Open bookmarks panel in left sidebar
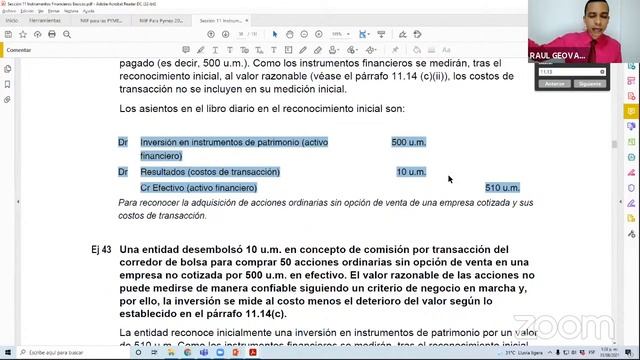The width and height of the screenshot is (640, 360). point(7,84)
